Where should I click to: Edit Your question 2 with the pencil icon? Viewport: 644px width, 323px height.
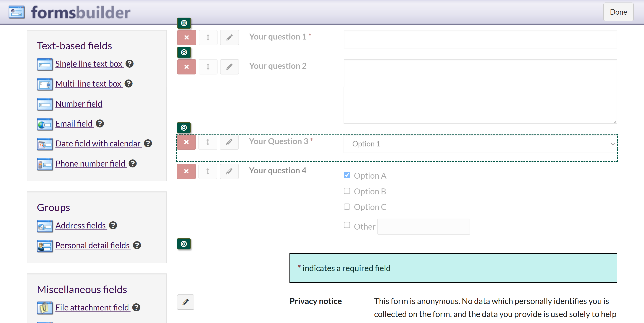pyautogui.click(x=229, y=67)
